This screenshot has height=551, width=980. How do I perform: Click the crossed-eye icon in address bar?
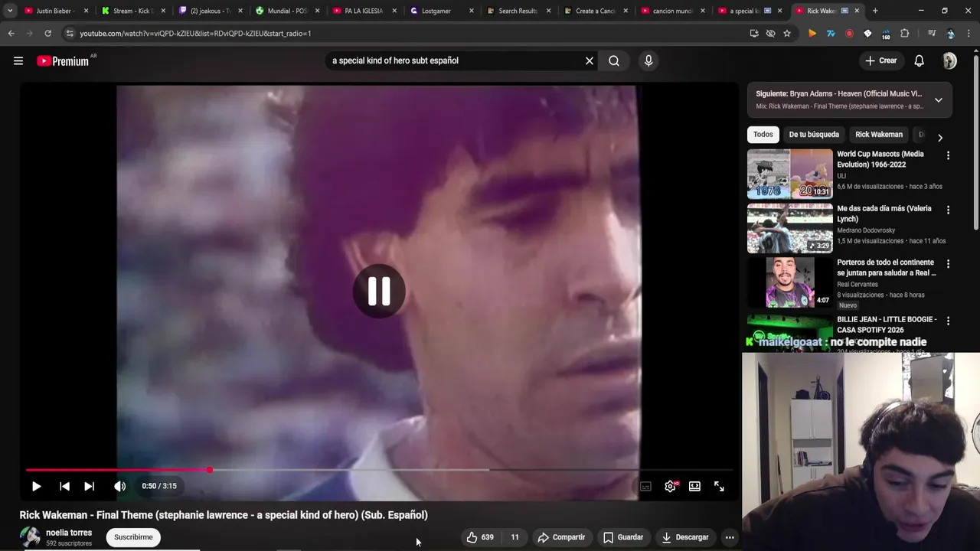click(x=770, y=34)
